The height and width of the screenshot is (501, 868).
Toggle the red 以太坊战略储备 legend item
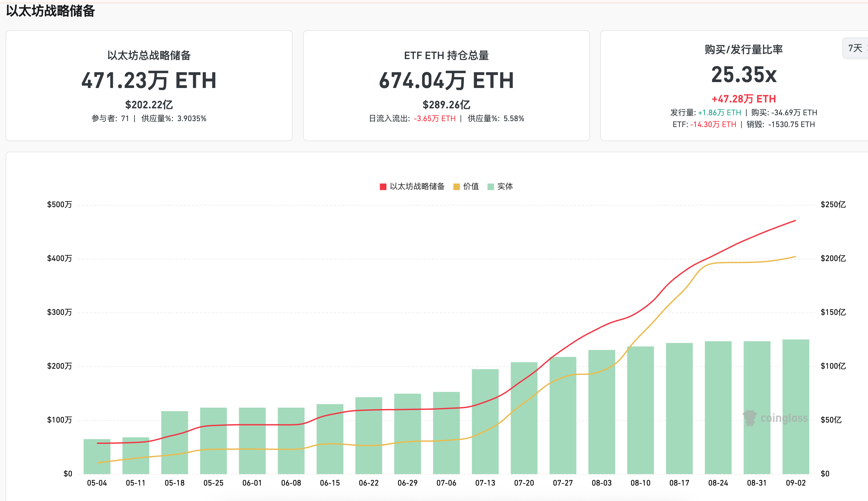[417, 186]
